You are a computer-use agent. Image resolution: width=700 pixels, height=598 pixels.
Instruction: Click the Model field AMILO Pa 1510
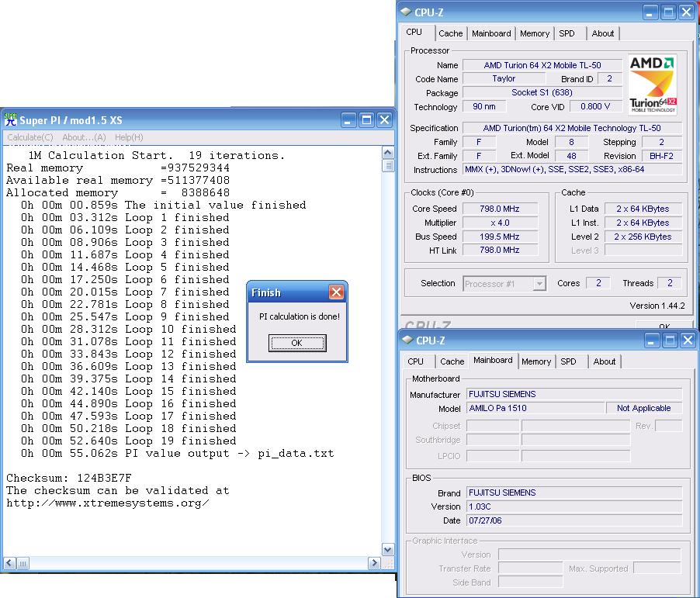[535, 408]
